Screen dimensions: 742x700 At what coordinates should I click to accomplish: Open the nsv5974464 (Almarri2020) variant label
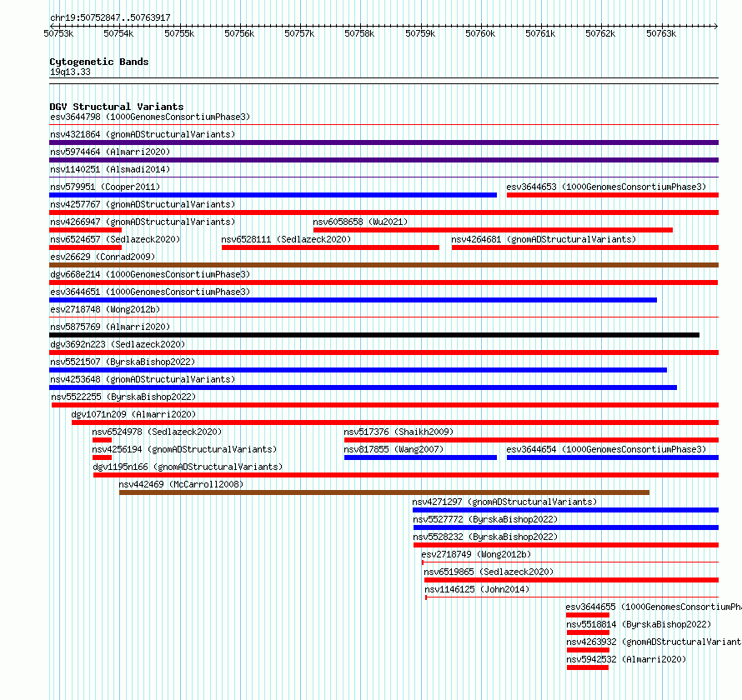(x=110, y=152)
